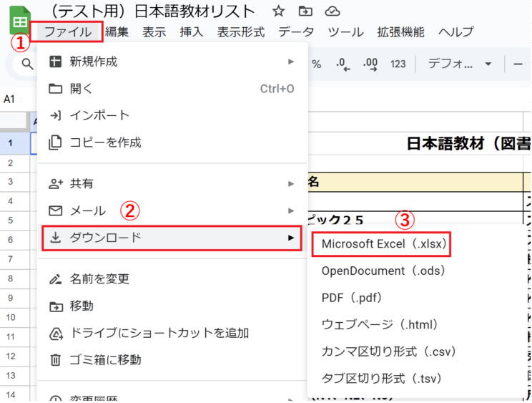The image size is (532, 403).
Task: Click the 新規作成 plus-sheet icon
Action: click(55, 62)
